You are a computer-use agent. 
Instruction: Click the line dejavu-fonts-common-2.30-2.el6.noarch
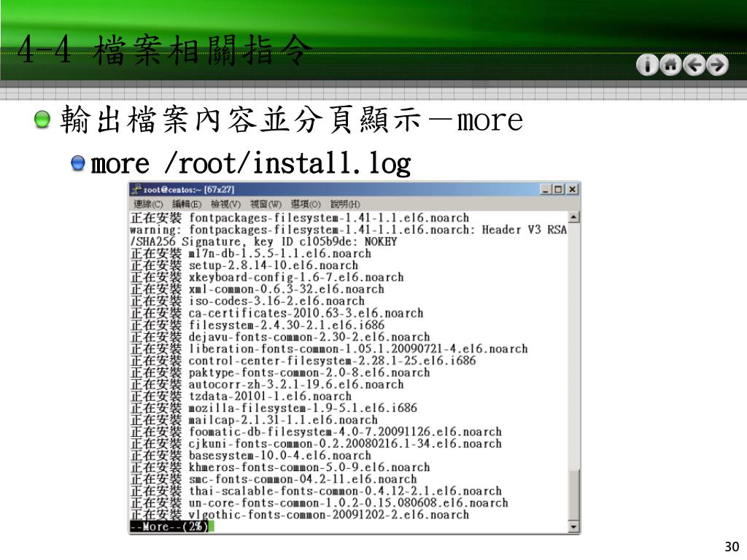tap(281, 337)
